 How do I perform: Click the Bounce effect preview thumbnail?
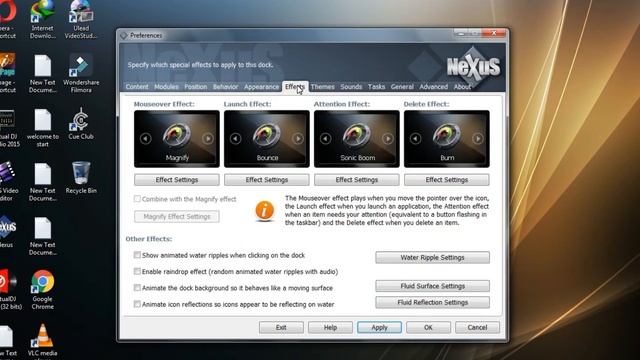click(267, 139)
